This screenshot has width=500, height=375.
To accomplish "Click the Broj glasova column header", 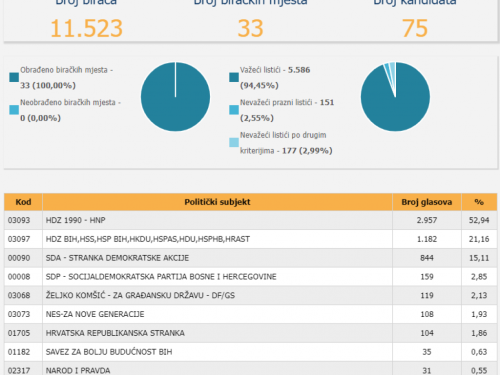I will (427, 202).
